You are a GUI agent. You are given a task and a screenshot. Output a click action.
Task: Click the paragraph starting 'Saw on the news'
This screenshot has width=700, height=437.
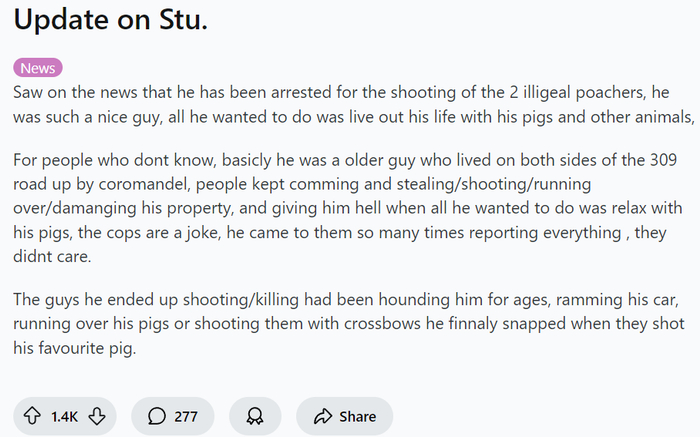coord(340,103)
